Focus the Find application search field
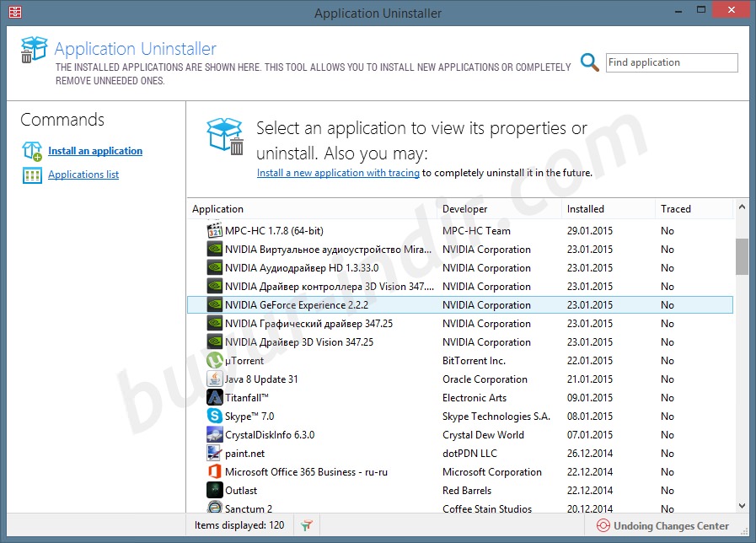Viewport: 756px width, 543px height. coord(672,62)
